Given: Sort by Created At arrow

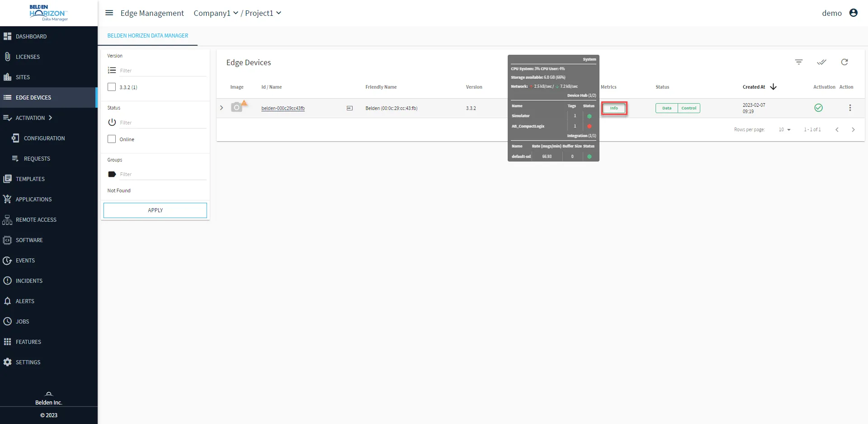Looking at the screenshot, I should (x=773, y=87).
